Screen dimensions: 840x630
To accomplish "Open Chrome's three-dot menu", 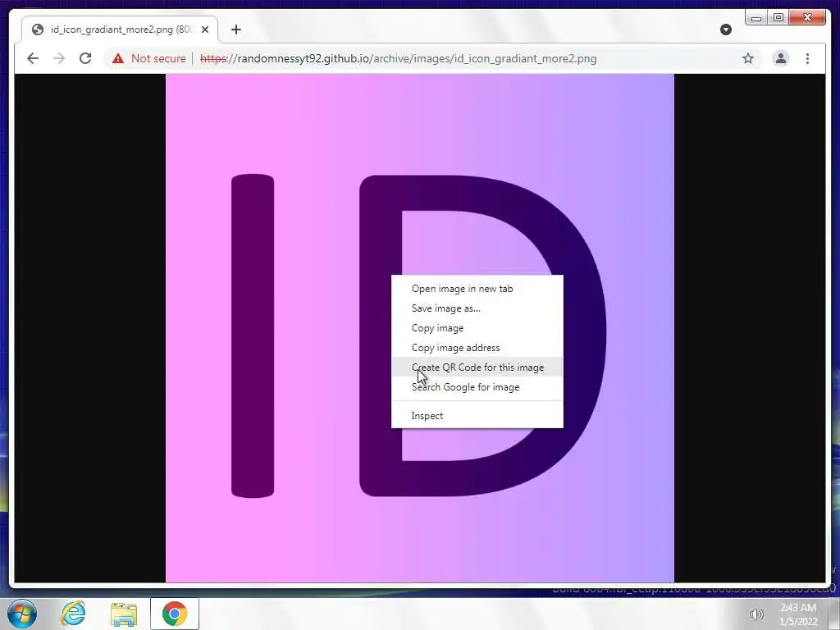I will tap(807, 58).
